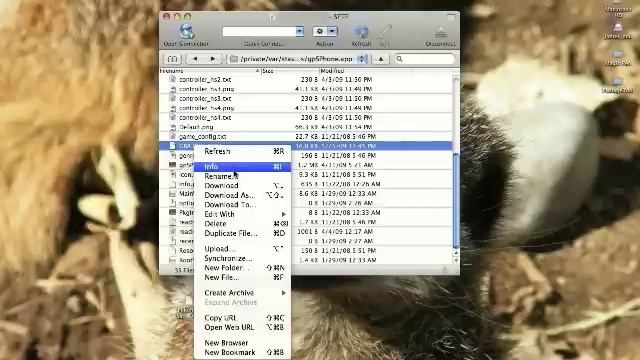
Task: Select Download As from the context menu
Action: tap(242, 195)
